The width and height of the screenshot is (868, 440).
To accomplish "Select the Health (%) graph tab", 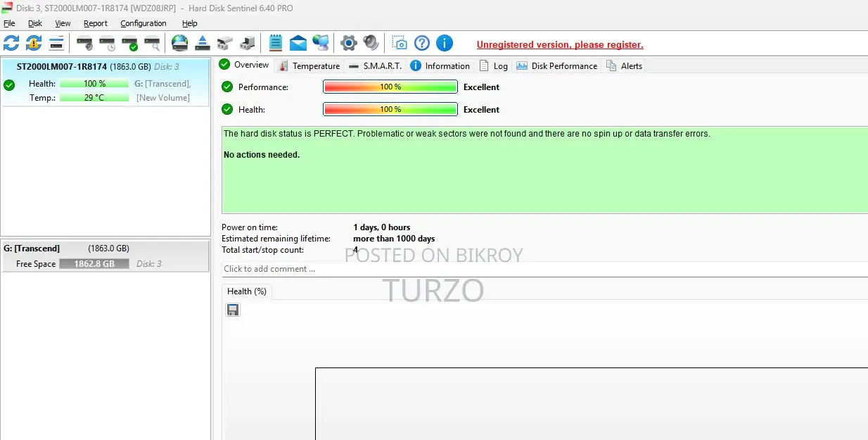I will [247, 291].
